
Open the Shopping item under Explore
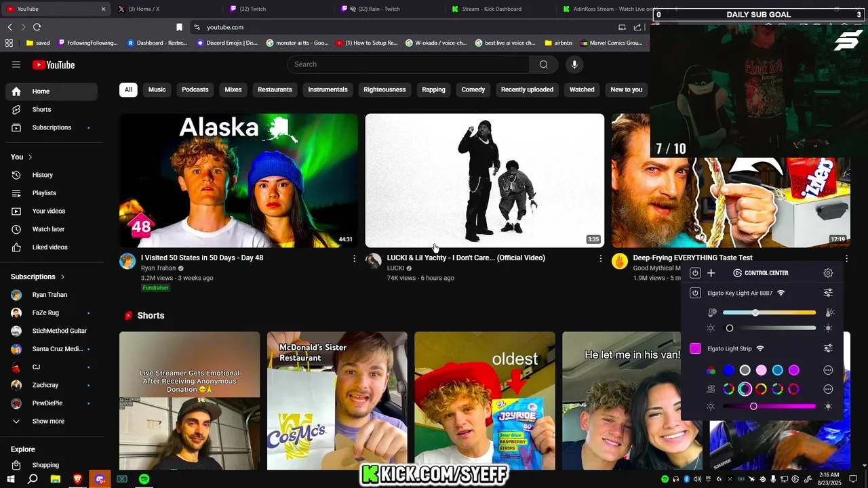[x=52, y=465]
